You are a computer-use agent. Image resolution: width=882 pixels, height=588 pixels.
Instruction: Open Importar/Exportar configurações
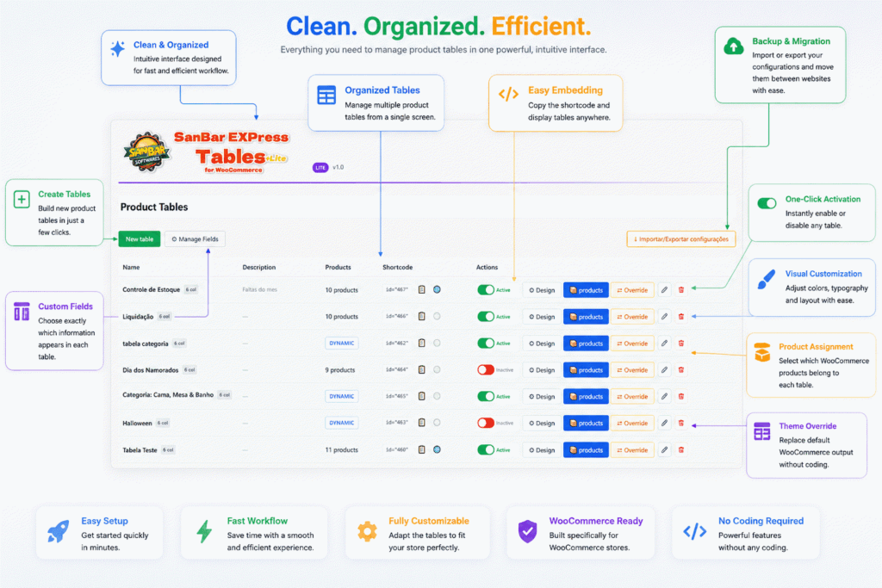pos(681,239)
